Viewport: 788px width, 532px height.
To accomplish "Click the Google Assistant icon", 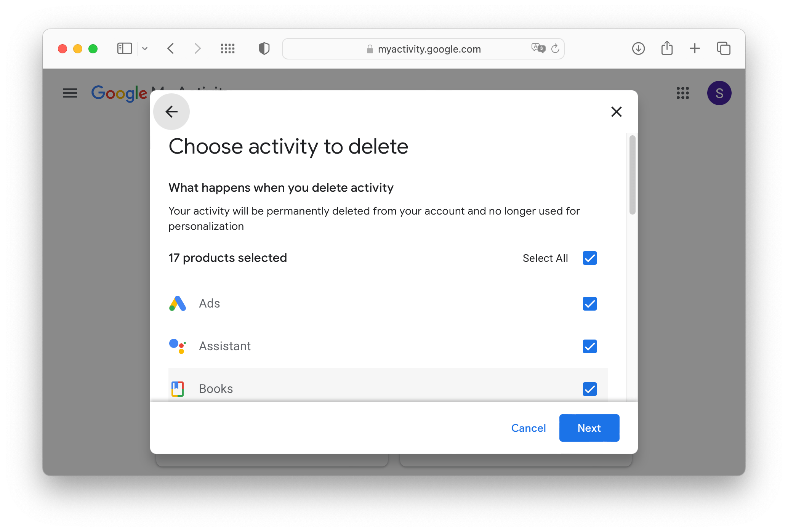I will click(179, 346).
